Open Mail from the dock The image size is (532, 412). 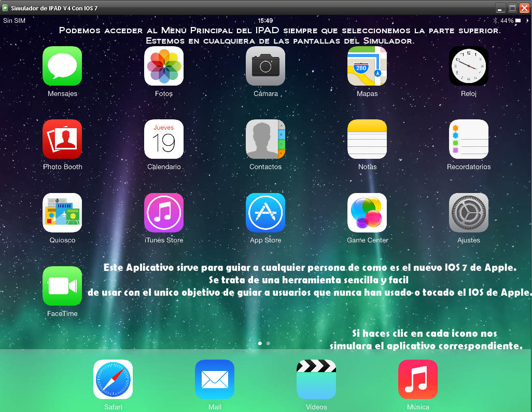coord(215,379)
